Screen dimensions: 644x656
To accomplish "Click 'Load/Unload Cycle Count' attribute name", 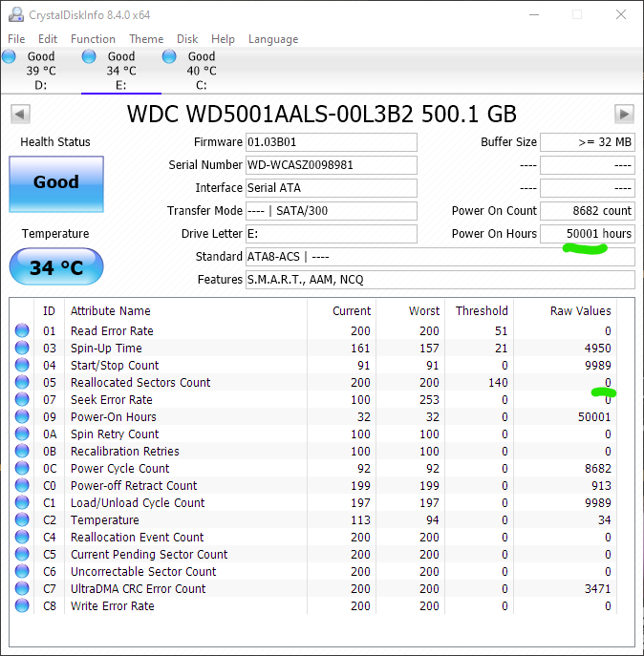I will click(138, 502).
